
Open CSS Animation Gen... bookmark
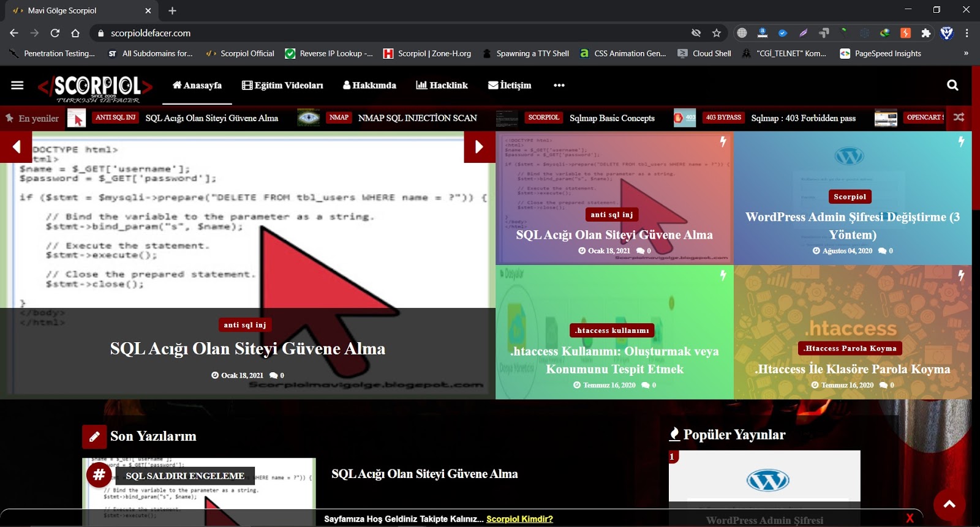click(x=623, y=53)
